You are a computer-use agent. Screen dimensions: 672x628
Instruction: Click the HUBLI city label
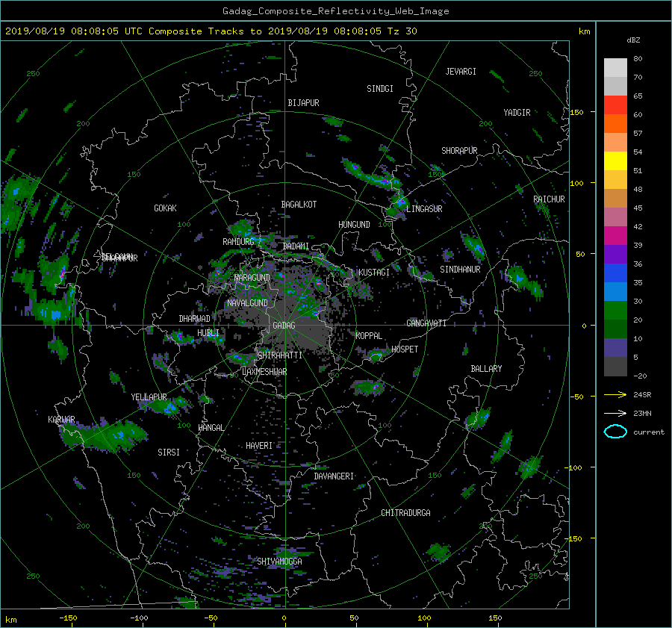point(208,333)
